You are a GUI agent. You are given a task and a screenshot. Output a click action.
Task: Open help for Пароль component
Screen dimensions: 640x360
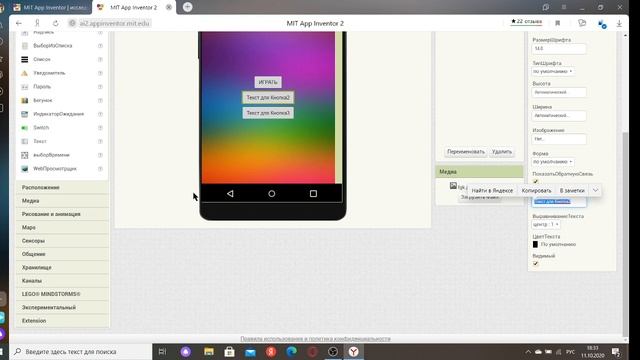(100, 87)
